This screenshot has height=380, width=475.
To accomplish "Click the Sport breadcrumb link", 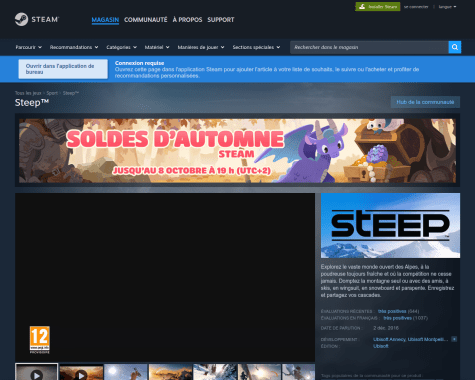I will [x=52, y=93].
